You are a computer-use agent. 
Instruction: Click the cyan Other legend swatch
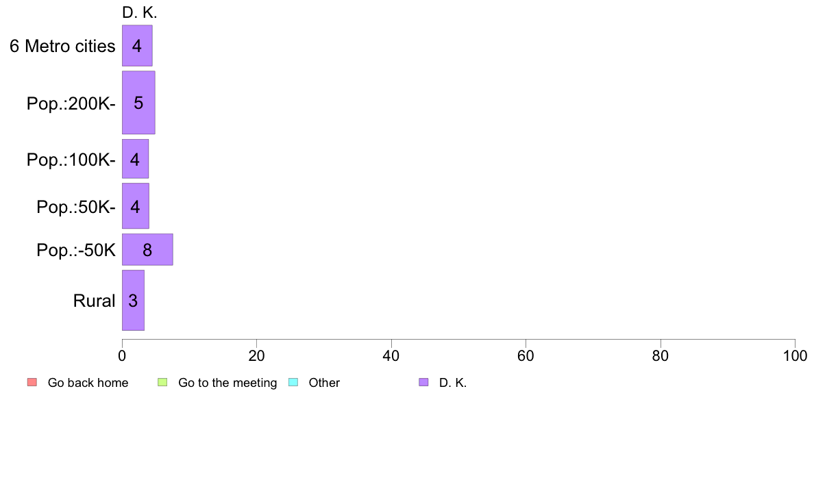tap(293, 383)
